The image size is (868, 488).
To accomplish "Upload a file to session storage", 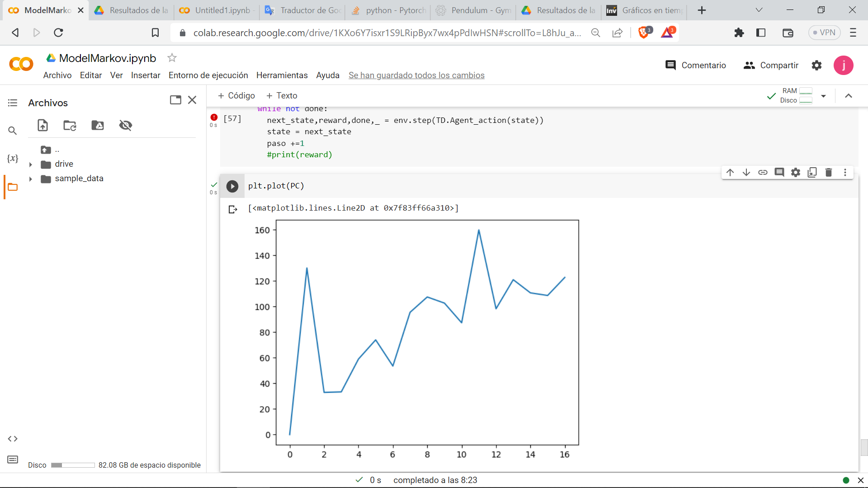I will 42,125.
